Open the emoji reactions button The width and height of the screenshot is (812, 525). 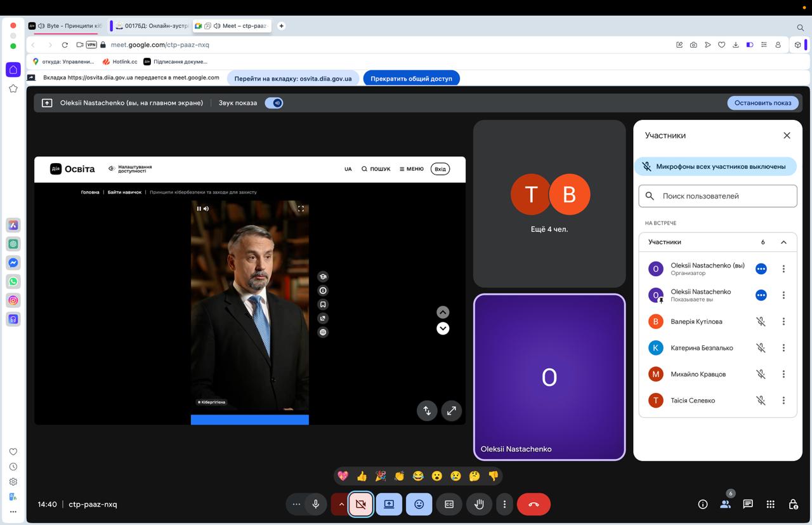point(419,504)
